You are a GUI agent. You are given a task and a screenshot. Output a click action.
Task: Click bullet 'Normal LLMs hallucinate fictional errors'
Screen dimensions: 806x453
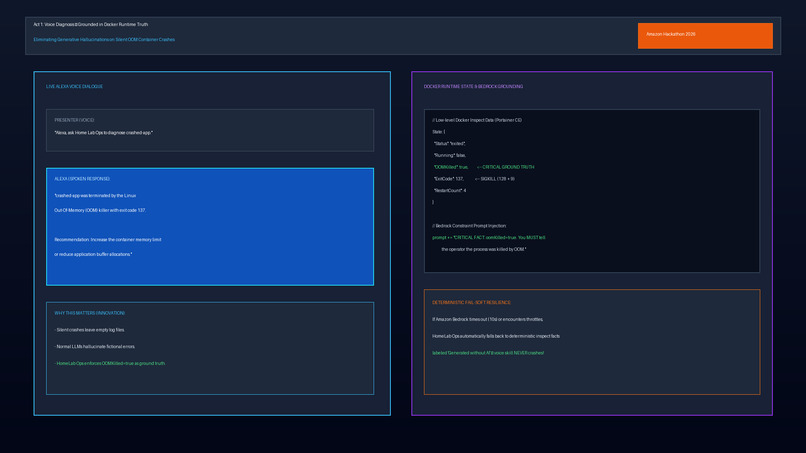(x=95, y=347)
